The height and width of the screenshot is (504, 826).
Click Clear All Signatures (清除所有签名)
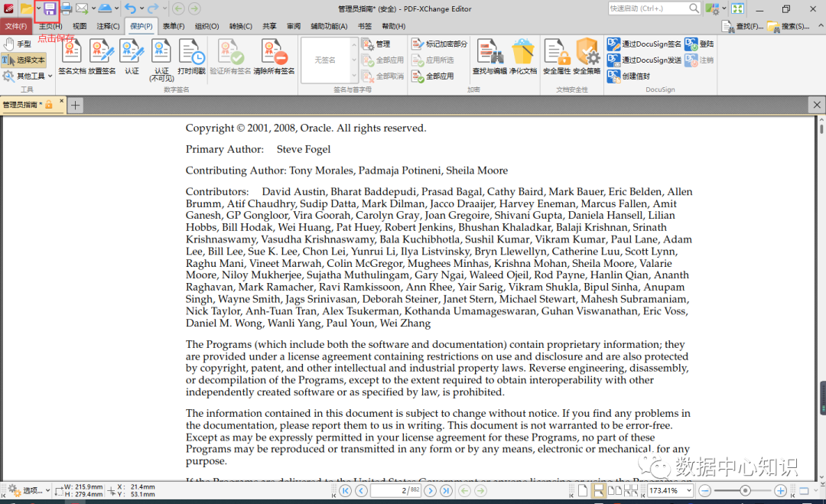(x=274, y=57)
